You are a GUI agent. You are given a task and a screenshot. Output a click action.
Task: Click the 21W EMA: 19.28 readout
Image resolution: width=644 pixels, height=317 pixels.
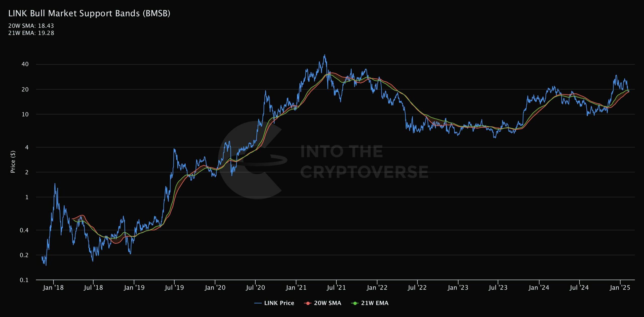31,33
